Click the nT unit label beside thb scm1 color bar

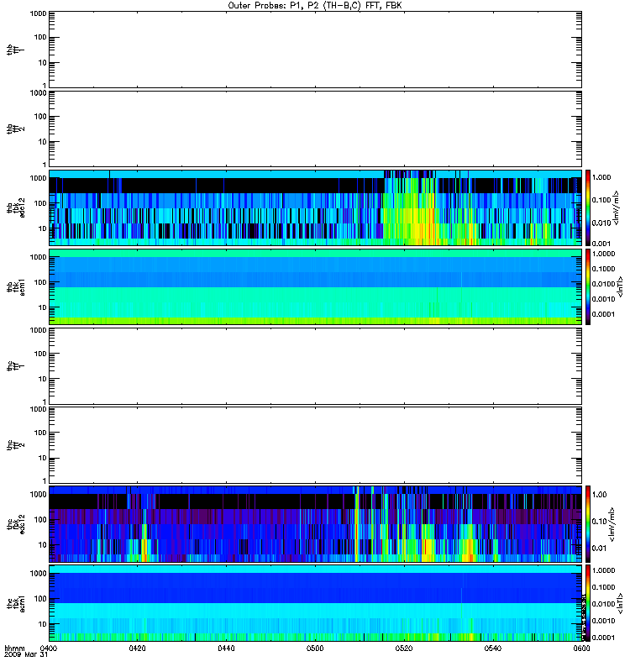point(620,286)
